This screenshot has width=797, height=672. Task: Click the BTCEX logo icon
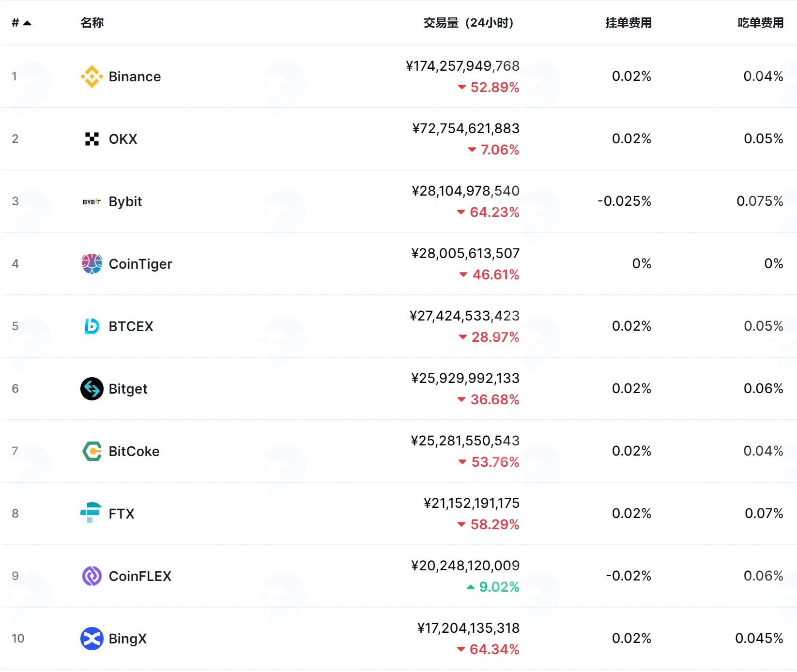click(92, 326)
